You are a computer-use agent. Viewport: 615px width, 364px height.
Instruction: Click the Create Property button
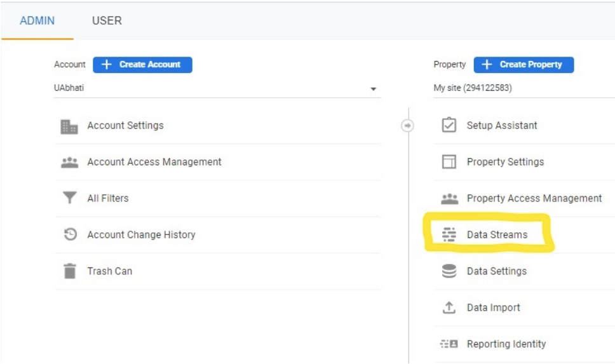point(524,65)
